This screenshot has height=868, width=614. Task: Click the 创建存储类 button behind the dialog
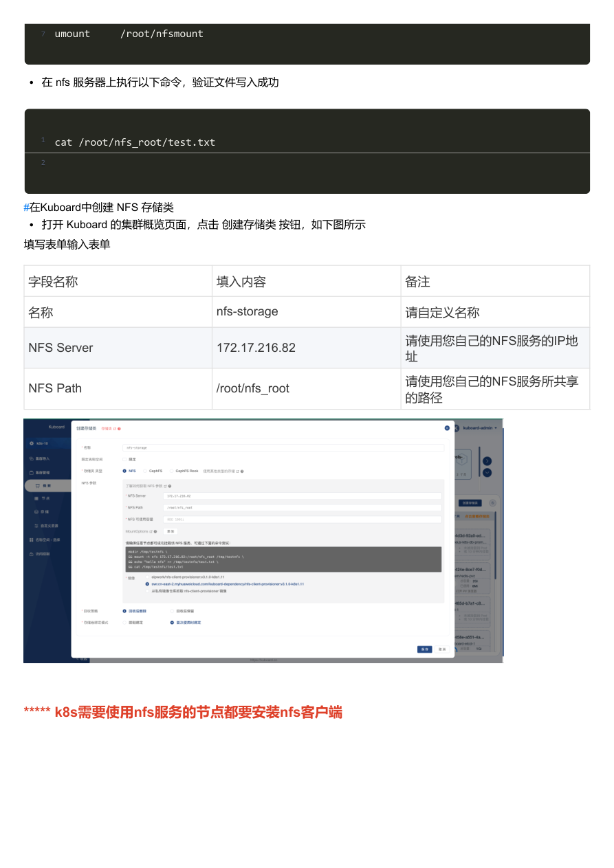click(470, 503)
